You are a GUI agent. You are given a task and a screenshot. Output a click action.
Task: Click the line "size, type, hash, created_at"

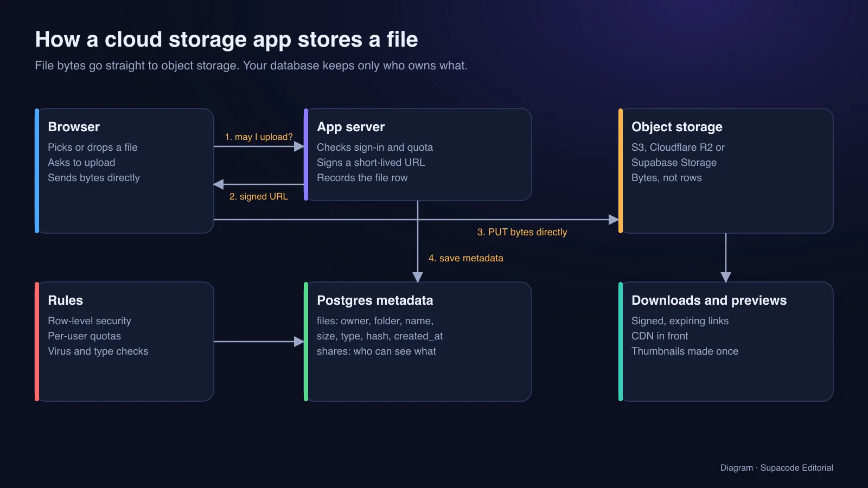(x=380, y=336)
